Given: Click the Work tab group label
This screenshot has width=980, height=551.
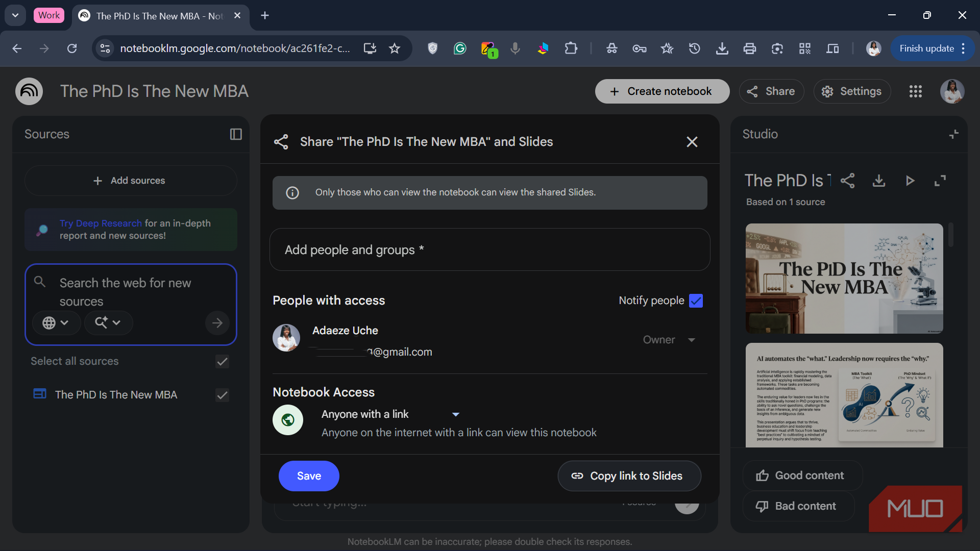Looking at the screenshot, I should pos(49,15).
